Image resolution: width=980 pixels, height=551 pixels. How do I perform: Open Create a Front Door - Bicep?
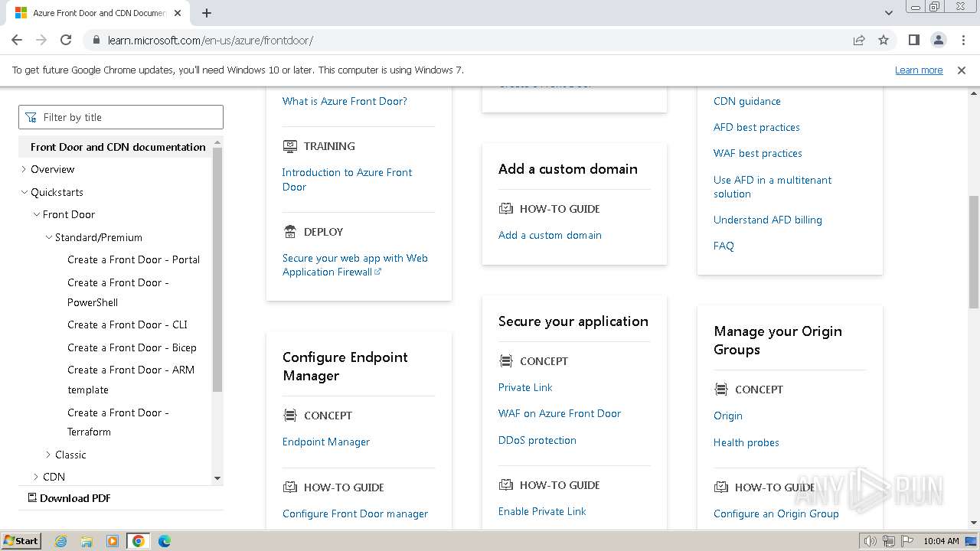[x=132, y=347]
